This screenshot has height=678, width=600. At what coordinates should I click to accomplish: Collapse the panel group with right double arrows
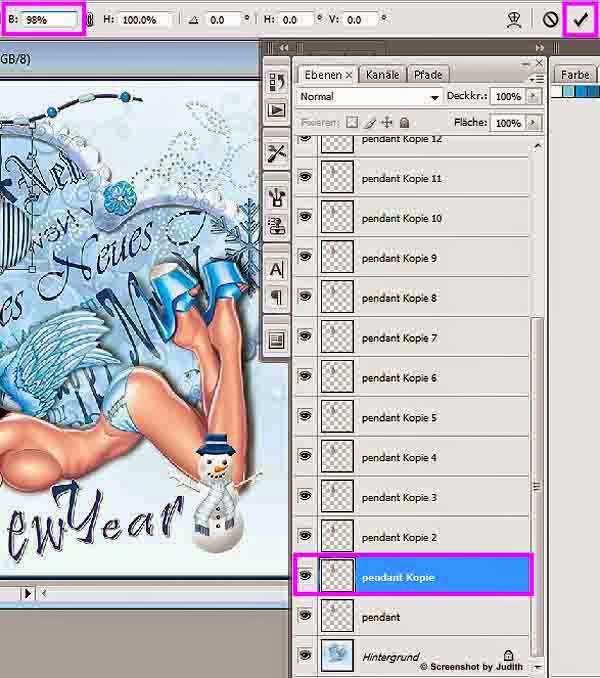pos(539,48)
